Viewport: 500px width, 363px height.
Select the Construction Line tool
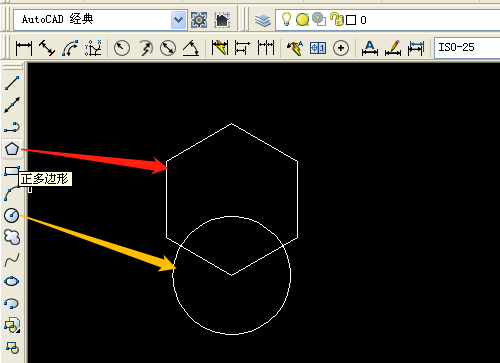coord(12,105)
